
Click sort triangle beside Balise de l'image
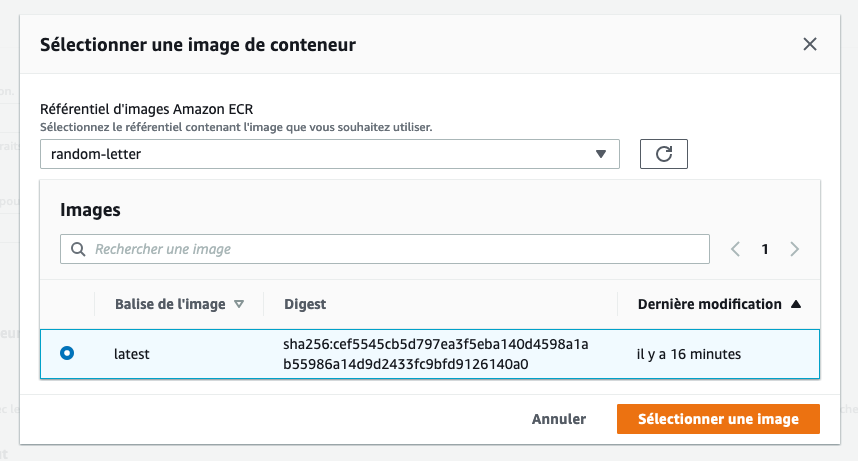point(238,304)
